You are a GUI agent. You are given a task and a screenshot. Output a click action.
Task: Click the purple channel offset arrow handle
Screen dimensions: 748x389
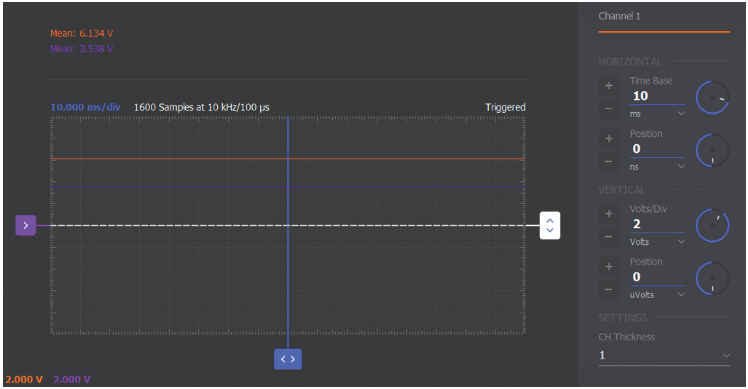coord(26,225)
